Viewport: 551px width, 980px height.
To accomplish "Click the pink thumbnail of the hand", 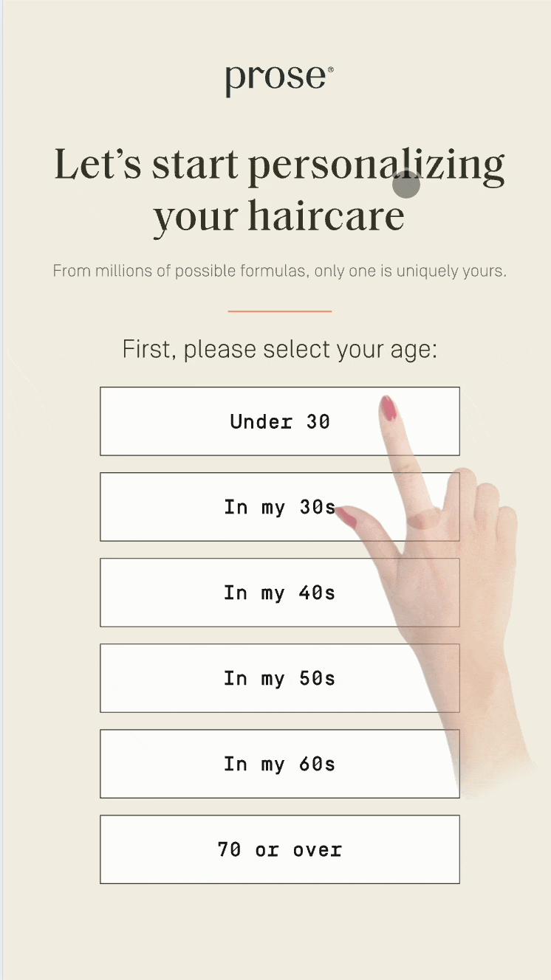I will (x=346, y=517).
